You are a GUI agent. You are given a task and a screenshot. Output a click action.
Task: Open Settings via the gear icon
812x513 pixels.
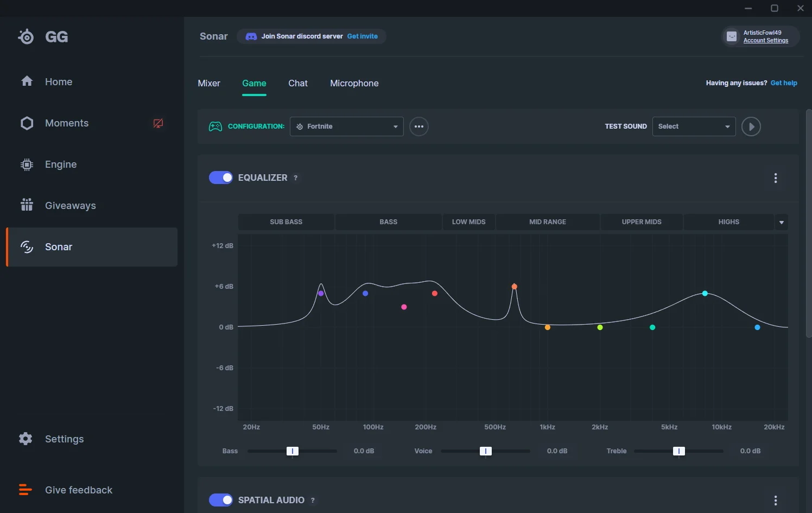26,439
